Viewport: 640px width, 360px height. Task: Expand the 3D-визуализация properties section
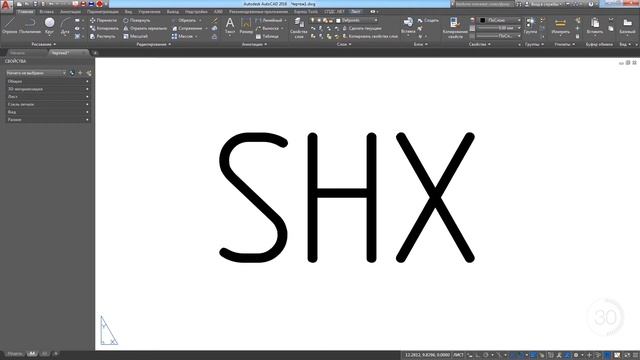coord(48,89)
